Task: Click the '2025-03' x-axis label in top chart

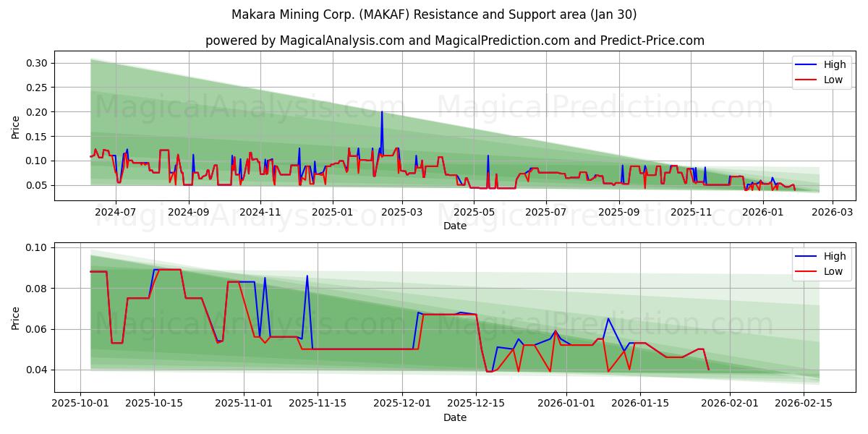Action: pos(402,213)
